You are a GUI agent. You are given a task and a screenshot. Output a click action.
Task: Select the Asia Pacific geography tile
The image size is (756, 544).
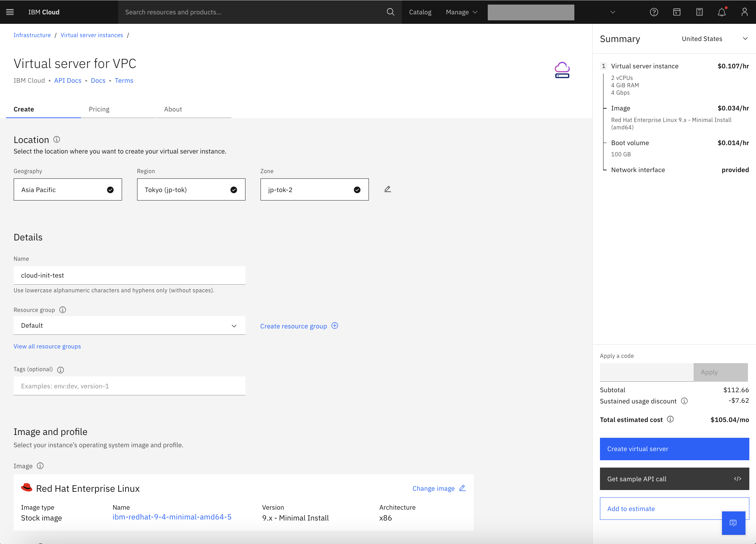68,190
